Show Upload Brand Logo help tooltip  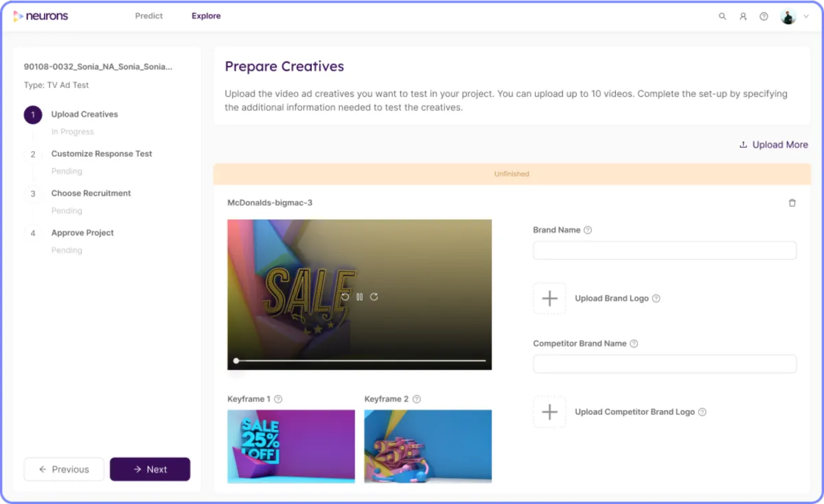click(656, 299)
